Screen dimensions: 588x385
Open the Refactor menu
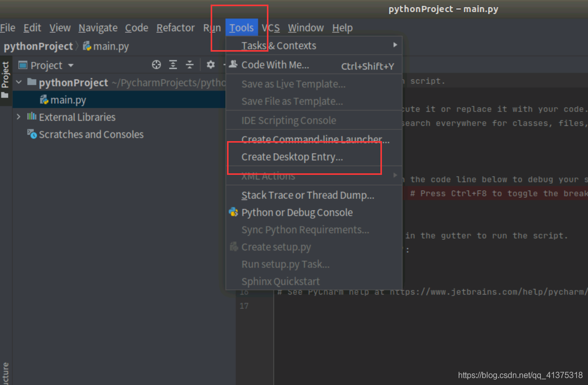coord(175,28)
